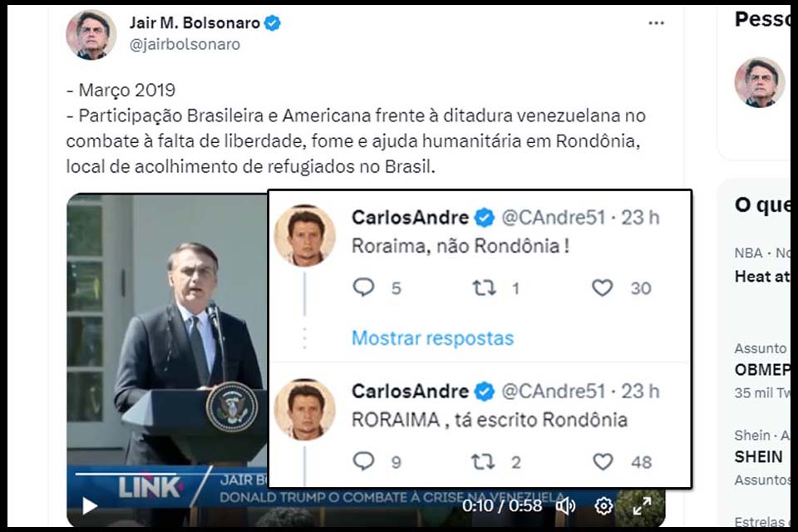This screenshot has height=532, width=798.
Task: Open the vertical dots menu beside Mostrar respostas
Action: tap(306, 338)
